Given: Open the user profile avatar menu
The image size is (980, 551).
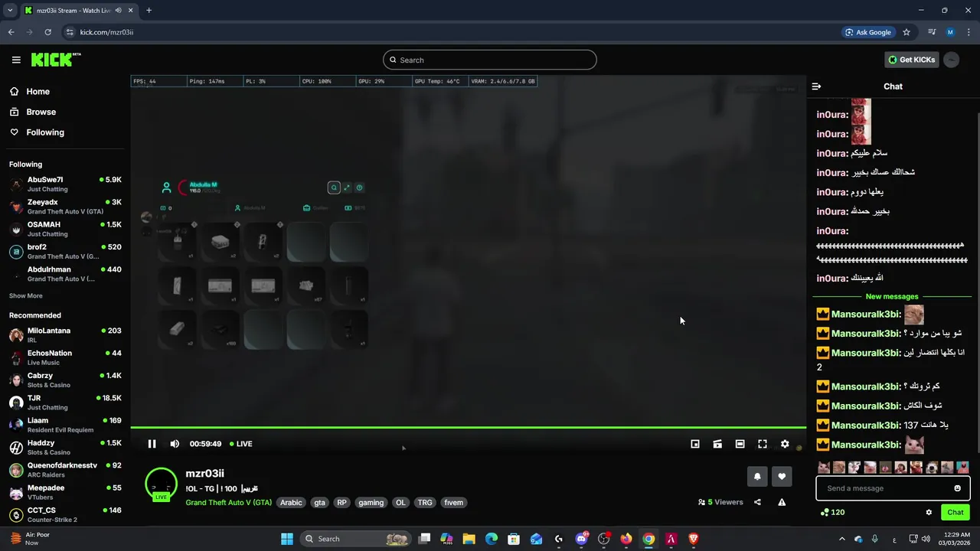Looking at the screenshot, I should pyautogui.click(x=952, y=60).
